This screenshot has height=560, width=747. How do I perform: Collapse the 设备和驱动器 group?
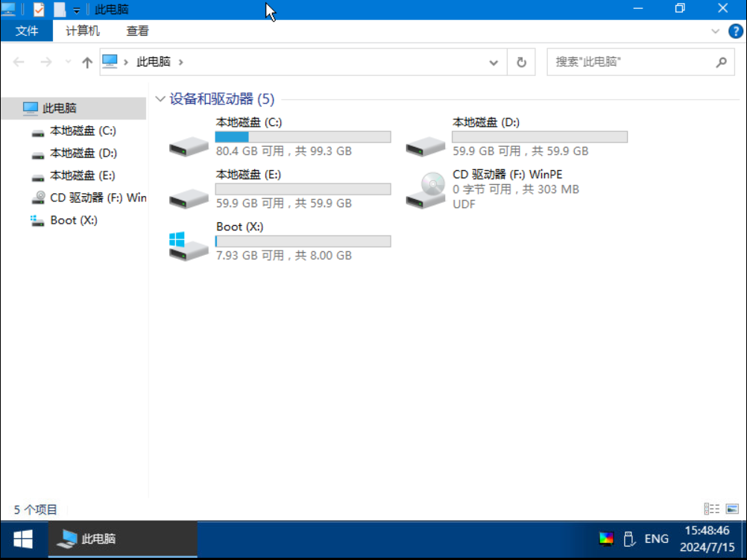click(x=160, y=99)
